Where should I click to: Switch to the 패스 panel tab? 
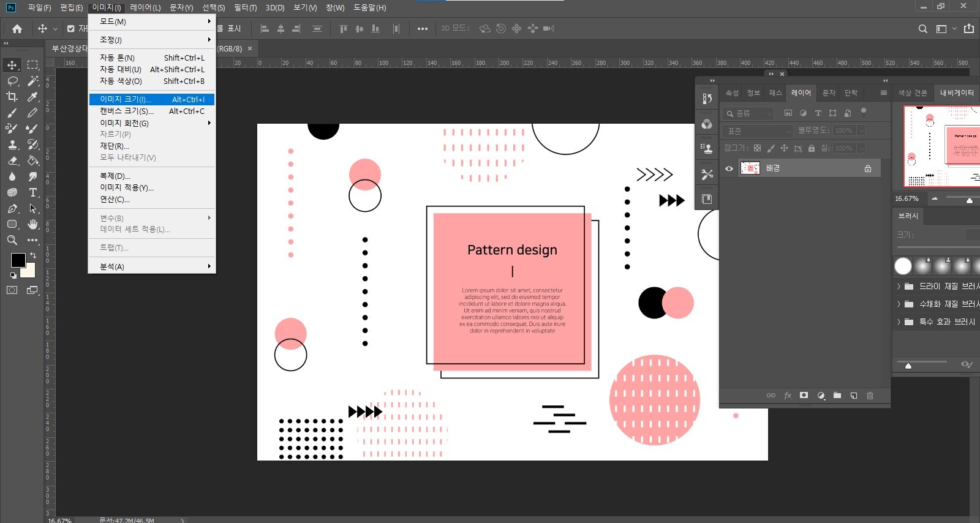[x=775, y=93]
